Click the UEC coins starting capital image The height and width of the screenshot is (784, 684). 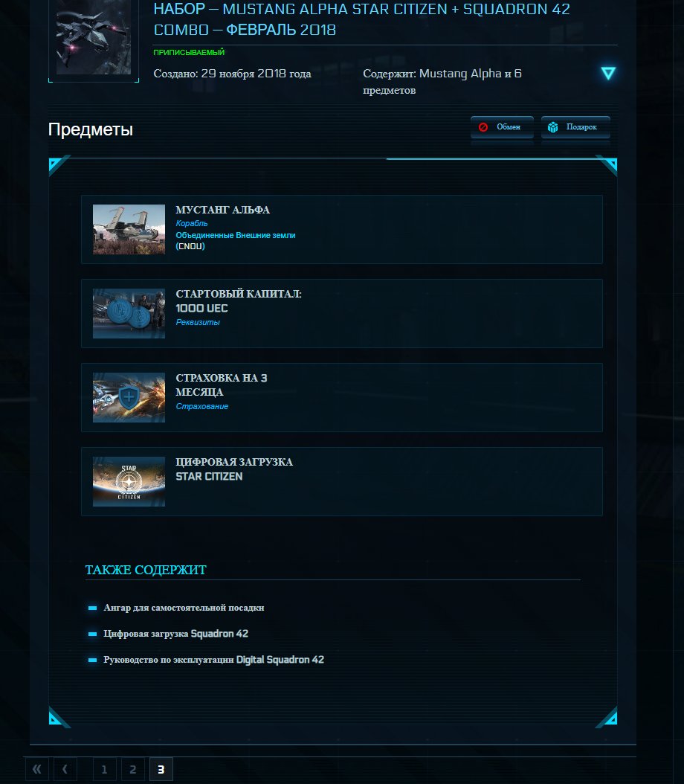click(x=129, y=313)
